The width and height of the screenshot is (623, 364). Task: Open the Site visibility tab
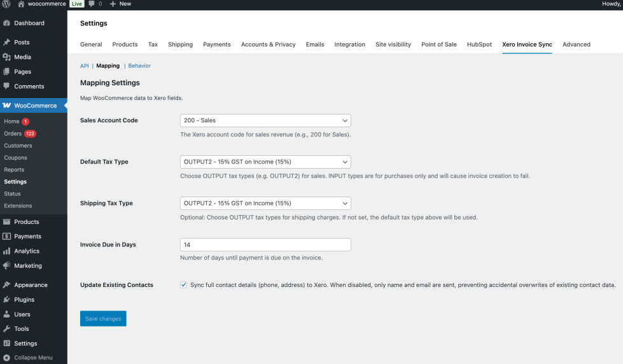(393, 45)
